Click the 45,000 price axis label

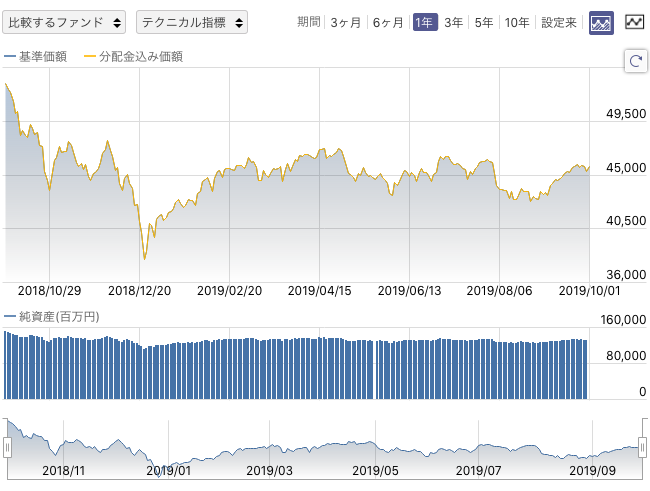click(626, 168)
